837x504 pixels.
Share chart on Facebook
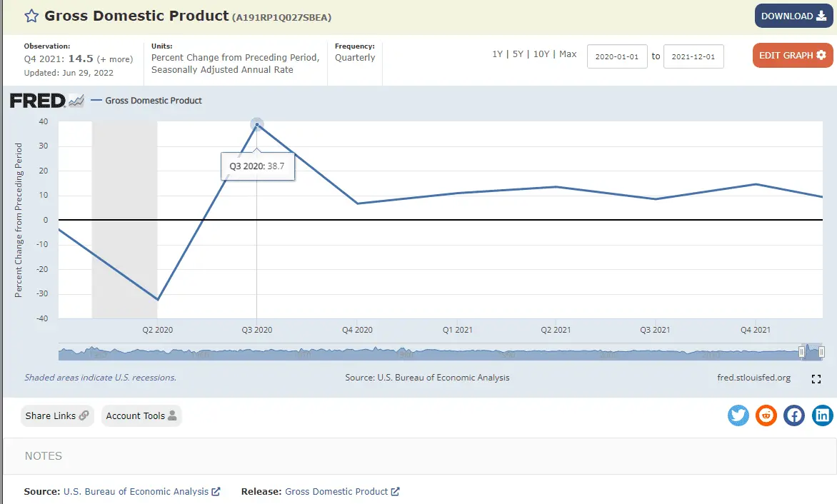point(794,415)
